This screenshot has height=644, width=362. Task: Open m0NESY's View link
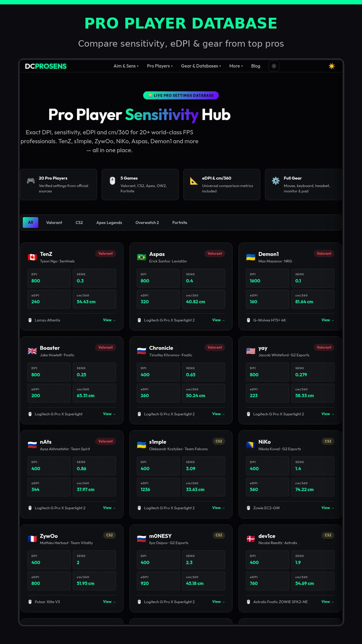pos(219,602)
